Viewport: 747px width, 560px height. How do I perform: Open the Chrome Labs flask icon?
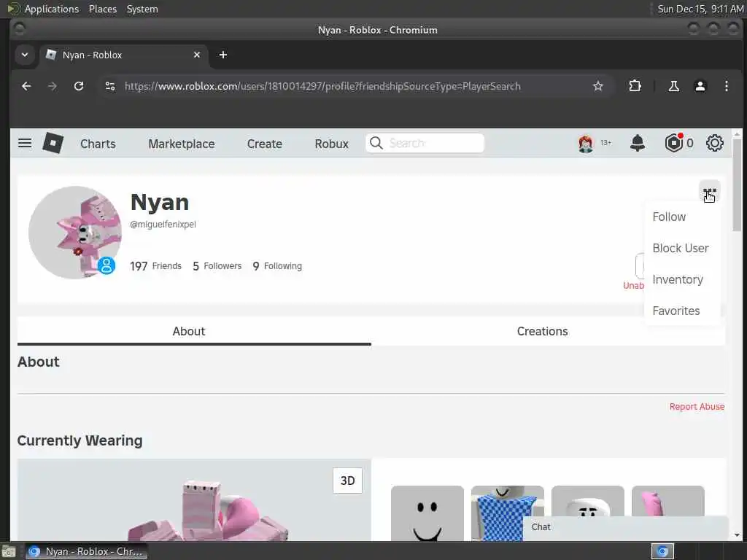pyautogui.click(x=673, y=86)
